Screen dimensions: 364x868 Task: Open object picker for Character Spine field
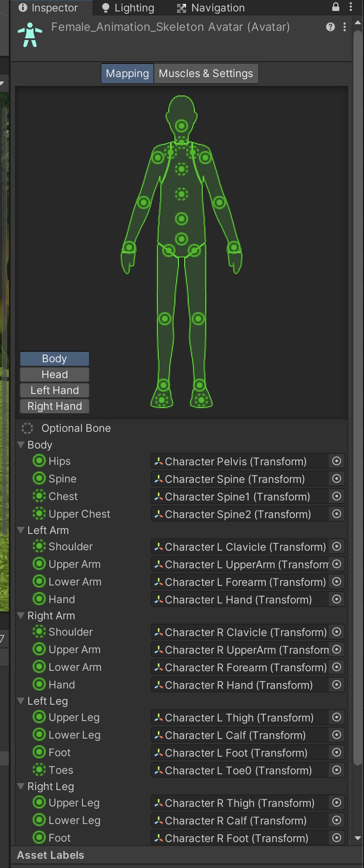click(337, 479)
